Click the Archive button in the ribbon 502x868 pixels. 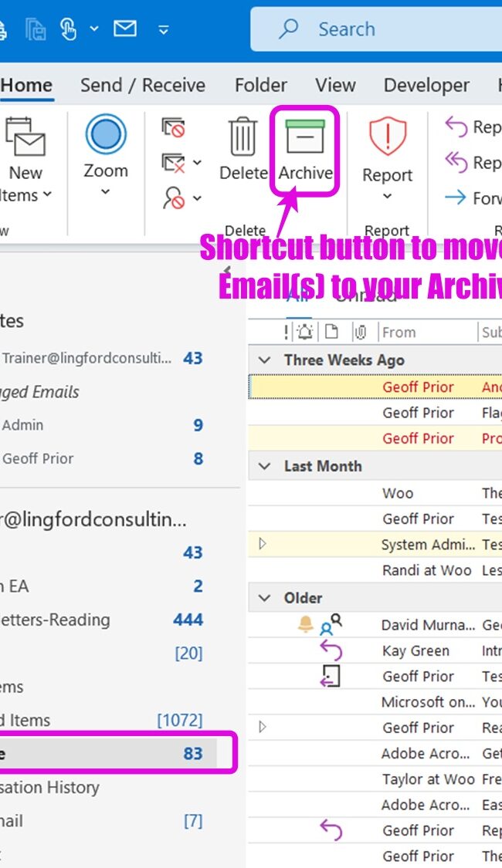305,151
